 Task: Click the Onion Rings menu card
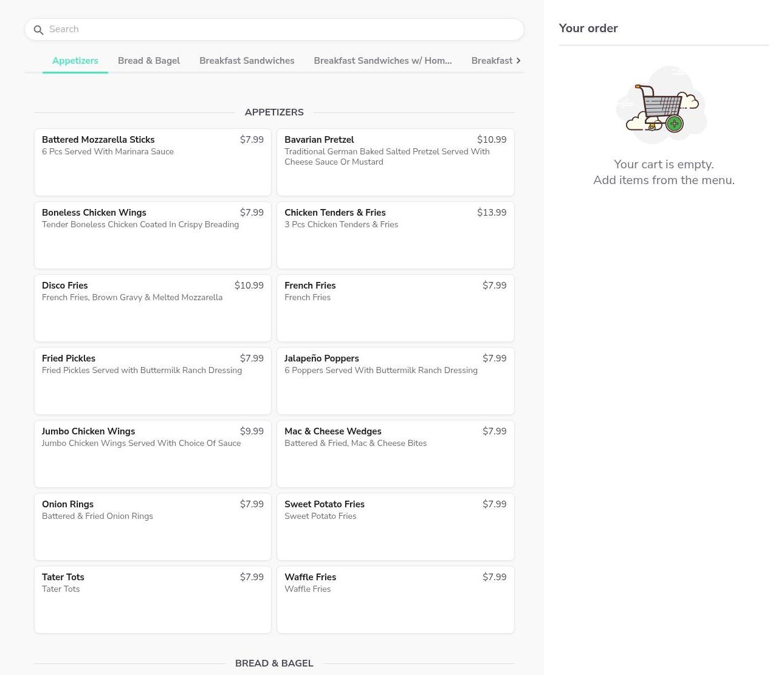153,526
